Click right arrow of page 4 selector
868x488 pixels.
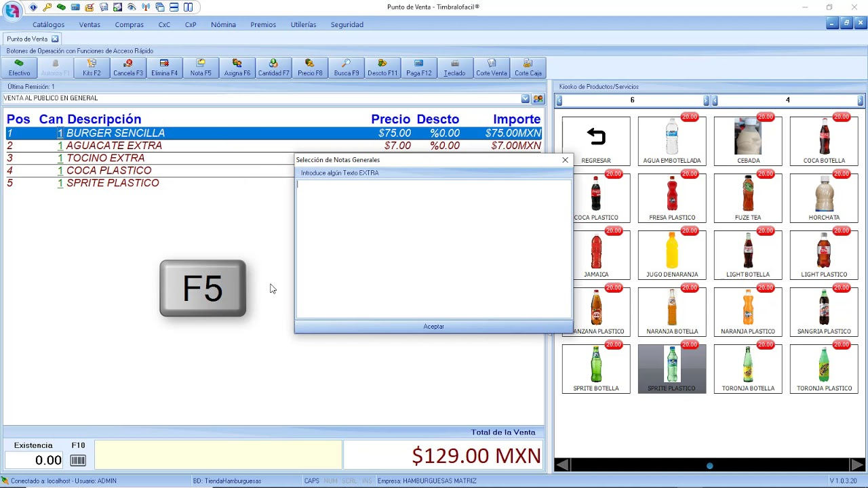click(861, 100)
